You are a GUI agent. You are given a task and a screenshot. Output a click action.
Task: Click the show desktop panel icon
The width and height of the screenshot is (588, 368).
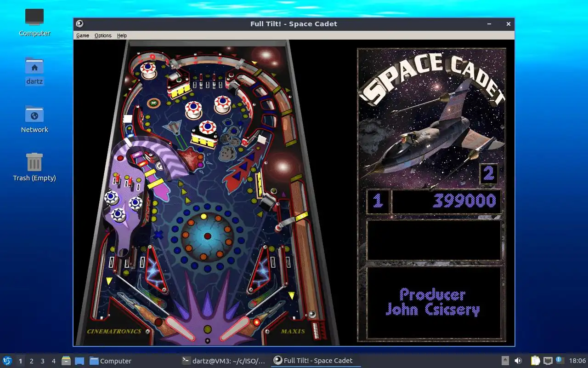coord(79,361)
